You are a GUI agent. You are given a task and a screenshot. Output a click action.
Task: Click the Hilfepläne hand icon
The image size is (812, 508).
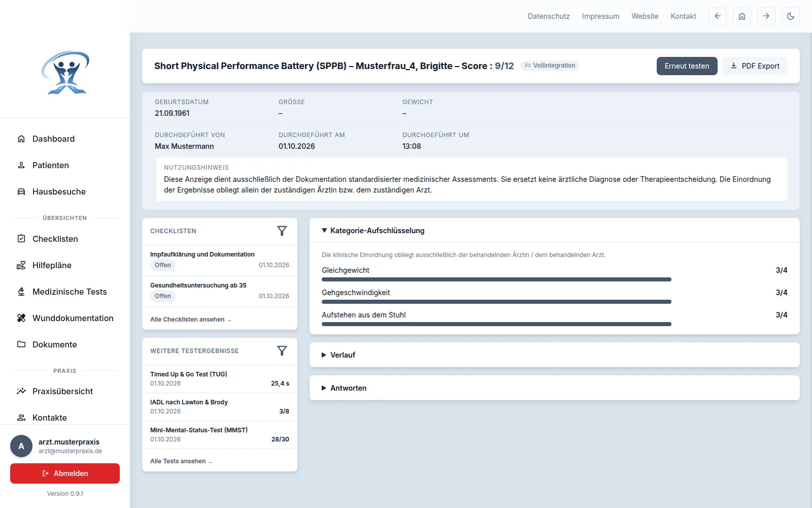(x=21, y=265)
